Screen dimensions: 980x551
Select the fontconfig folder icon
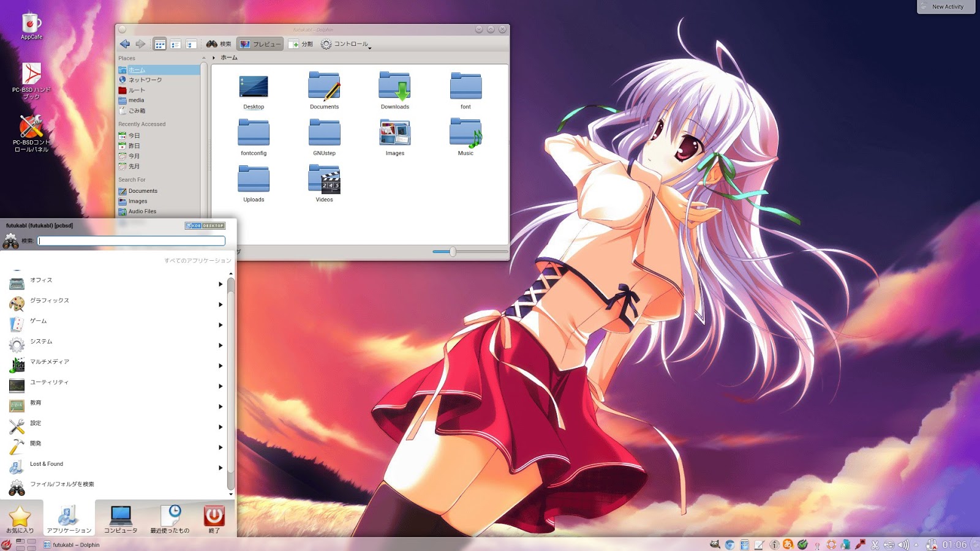pos(254,138)
